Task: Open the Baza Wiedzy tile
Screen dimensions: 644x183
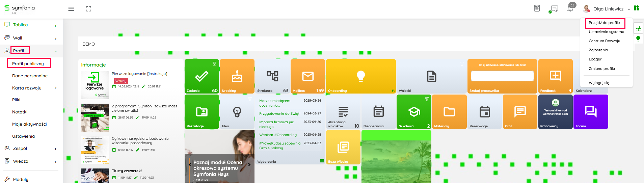Action: pos(343,147)
